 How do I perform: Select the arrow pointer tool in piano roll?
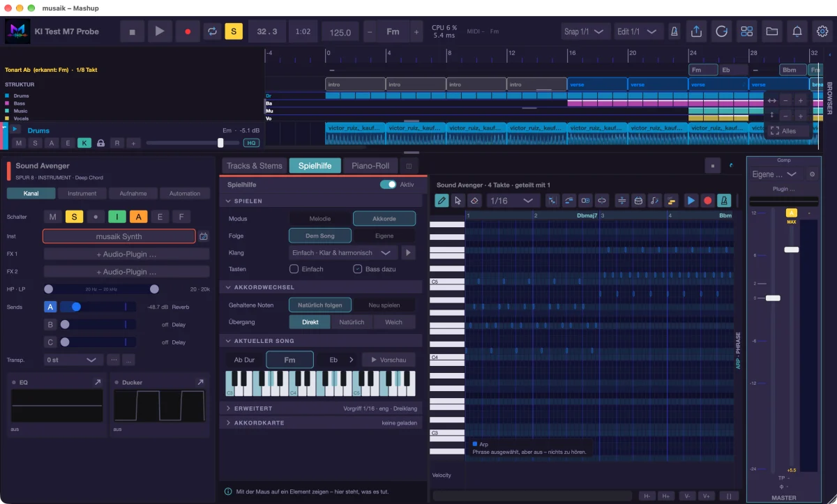[458, 201]
